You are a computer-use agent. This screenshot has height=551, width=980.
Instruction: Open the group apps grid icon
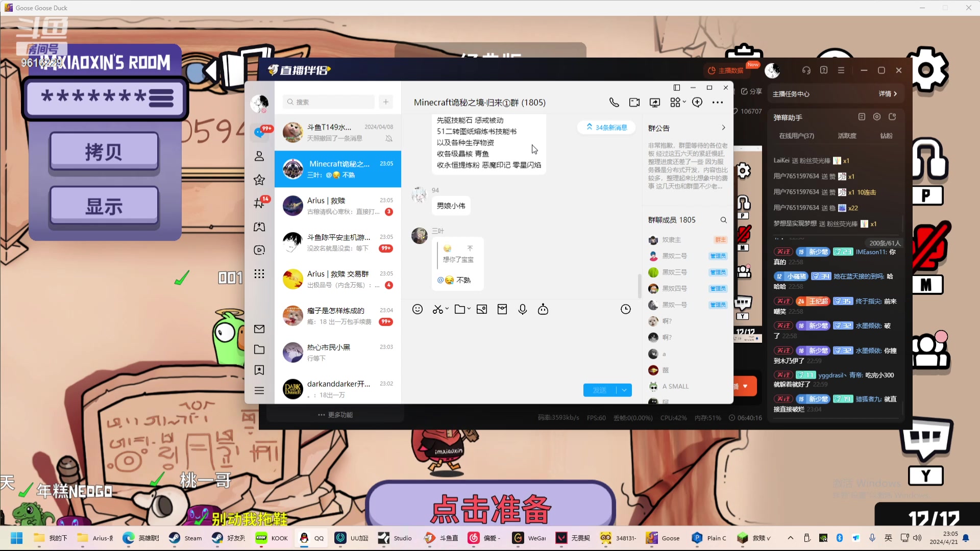pyautogui.click(x=675, y=103)
